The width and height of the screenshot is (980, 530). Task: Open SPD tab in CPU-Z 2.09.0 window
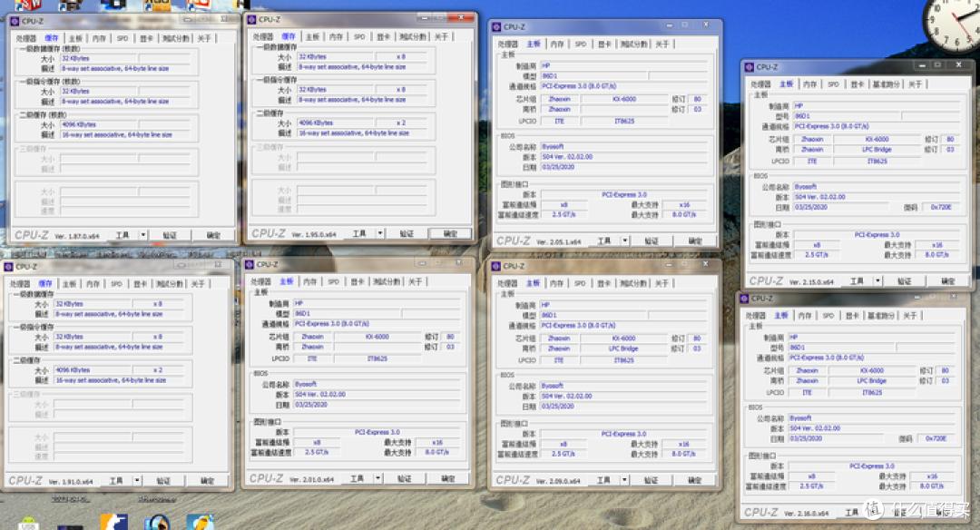pos(580,283)
